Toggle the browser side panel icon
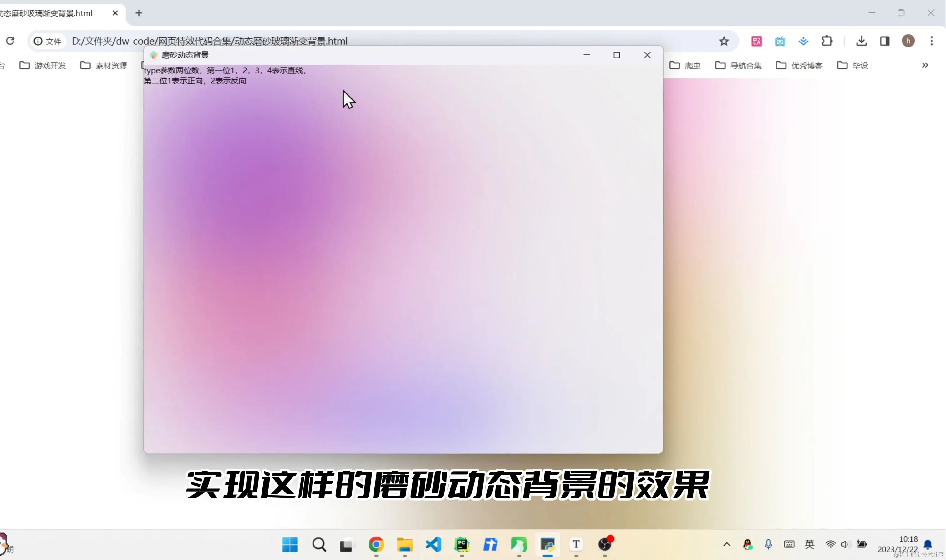This screenshot has height=560, width=946. [885, 41]
